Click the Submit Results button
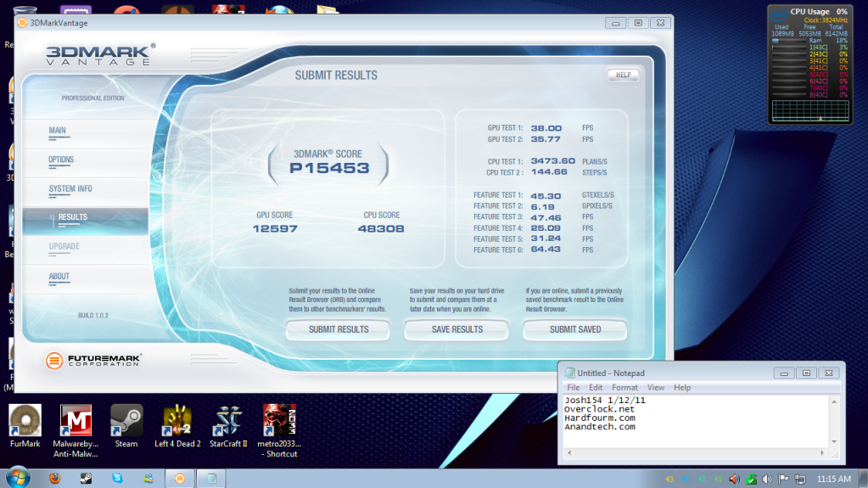Screen dimensions: 868x488 pyautogui.click(x=339, y=329)
